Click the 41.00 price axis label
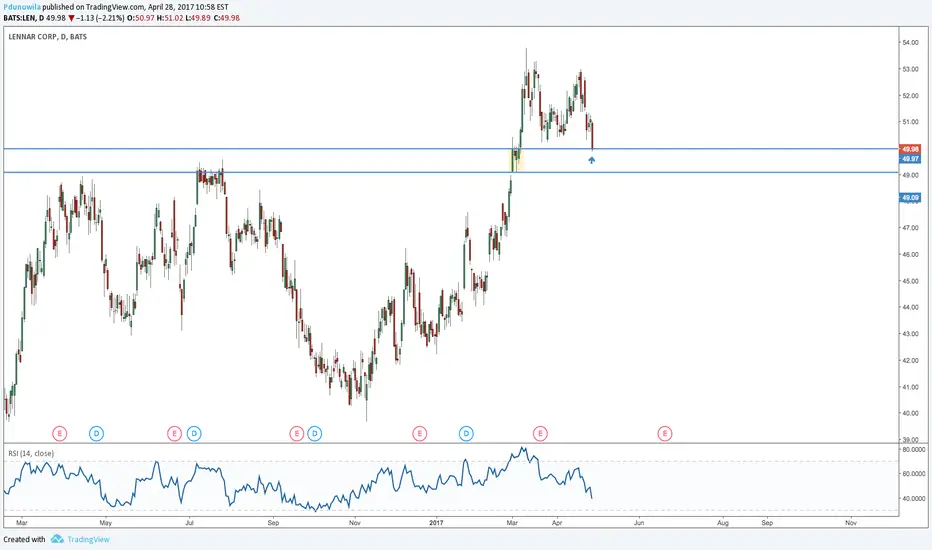This screenshot has height=550, width=932. click(910, 387)
